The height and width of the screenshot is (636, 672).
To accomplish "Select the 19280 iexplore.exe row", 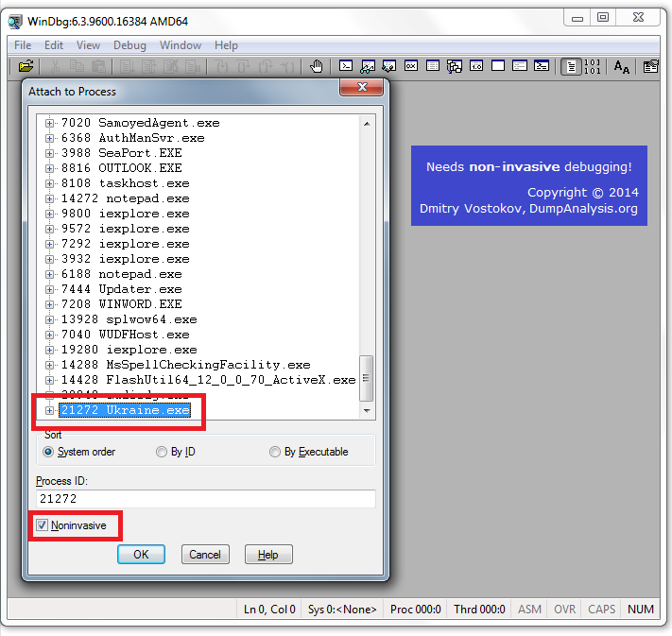I will tap(129, 350).
